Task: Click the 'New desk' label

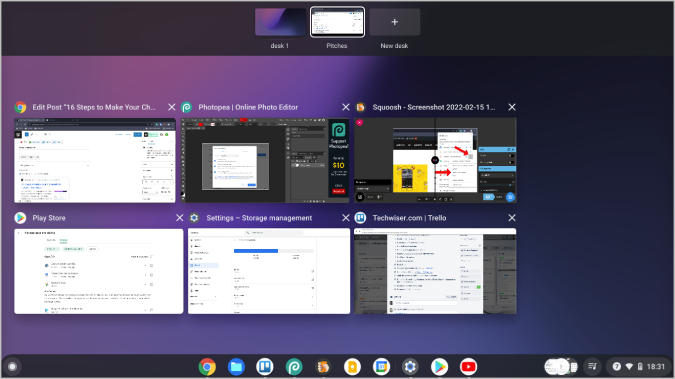Action: 394,46
